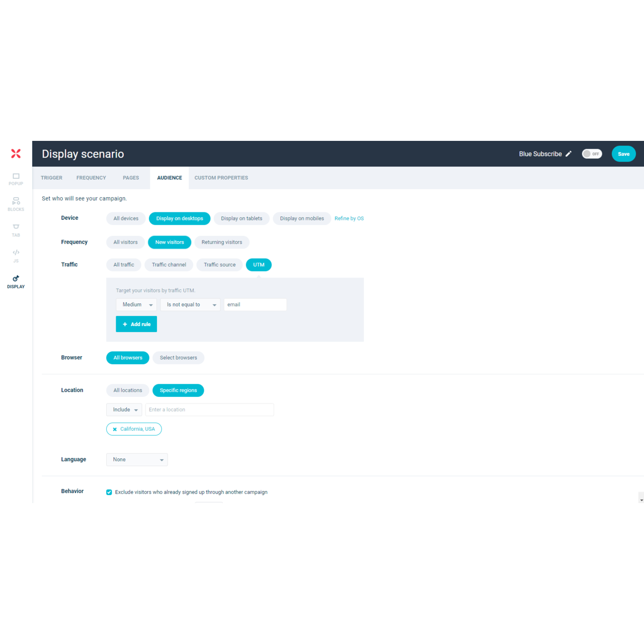Click the Enter a location field
The image size is (644, 644).
click(x=209, y=409)
